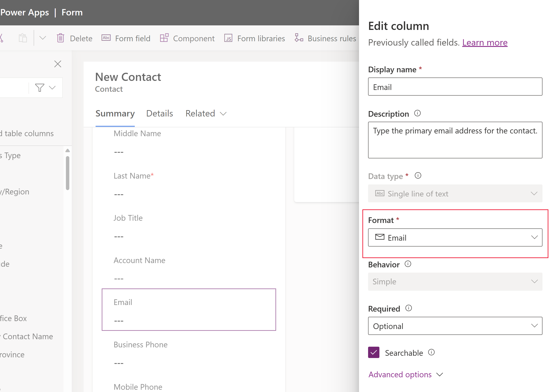This screenshot has height=392, width=552.
Task: Click the Form field icon in toolbar
Action: [x=105, y=38]
